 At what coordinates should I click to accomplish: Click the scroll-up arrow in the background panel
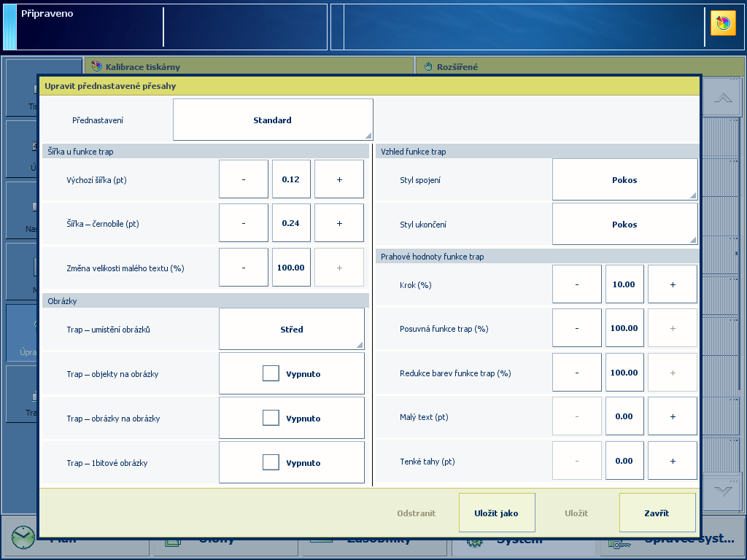pyautogui.click(x=723, y=98)
